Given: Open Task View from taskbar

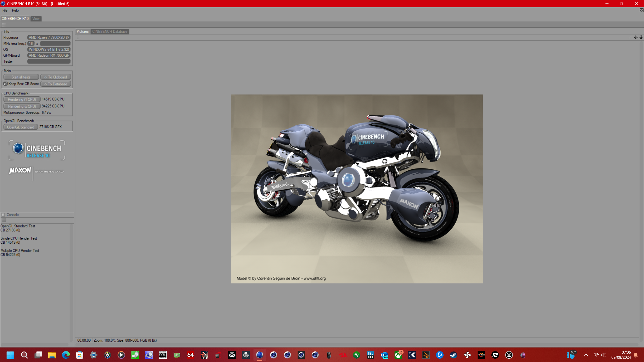Looking at the screenshot, I should point(38,355).
